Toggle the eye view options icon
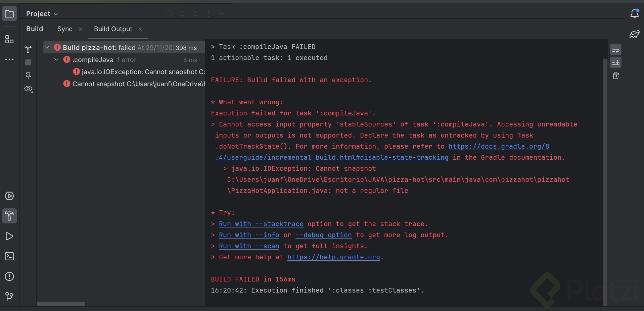This screenshot has width=644, height=311. click(28, 89)
